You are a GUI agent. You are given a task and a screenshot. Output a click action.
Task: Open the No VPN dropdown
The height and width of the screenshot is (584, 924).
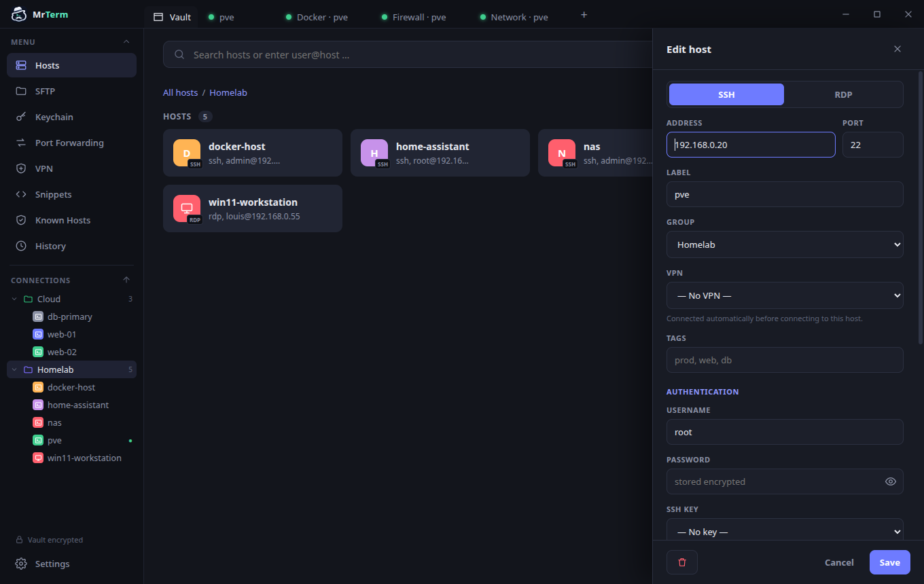coord(785,295)
